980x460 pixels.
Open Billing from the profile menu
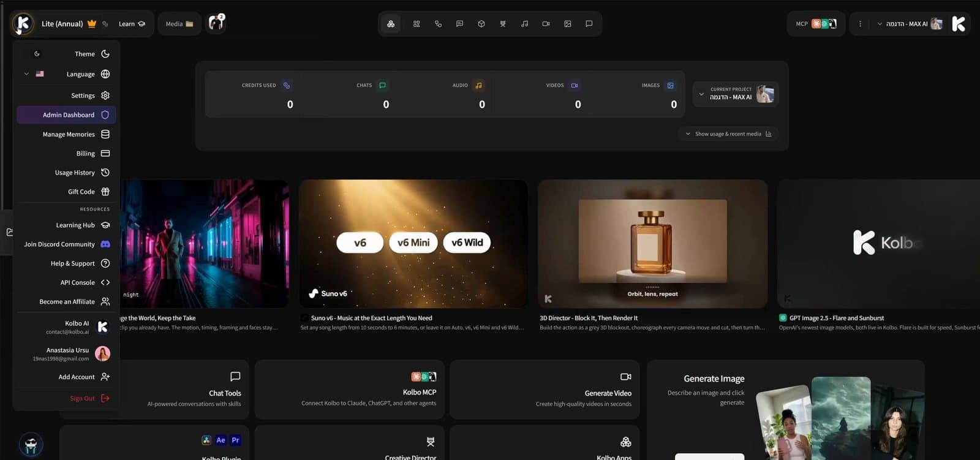[x=66, y=153]
